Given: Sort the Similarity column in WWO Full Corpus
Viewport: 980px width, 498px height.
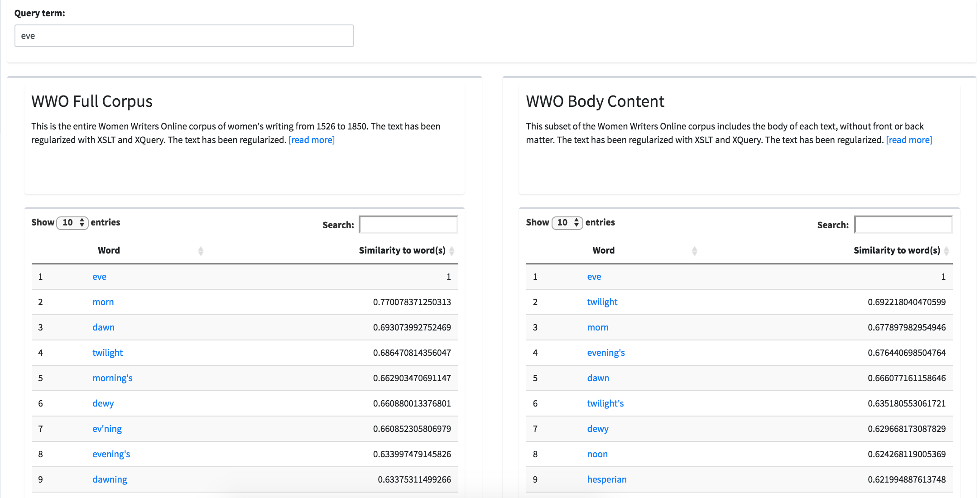Looking at the screenshot, I should click(452, 250).
